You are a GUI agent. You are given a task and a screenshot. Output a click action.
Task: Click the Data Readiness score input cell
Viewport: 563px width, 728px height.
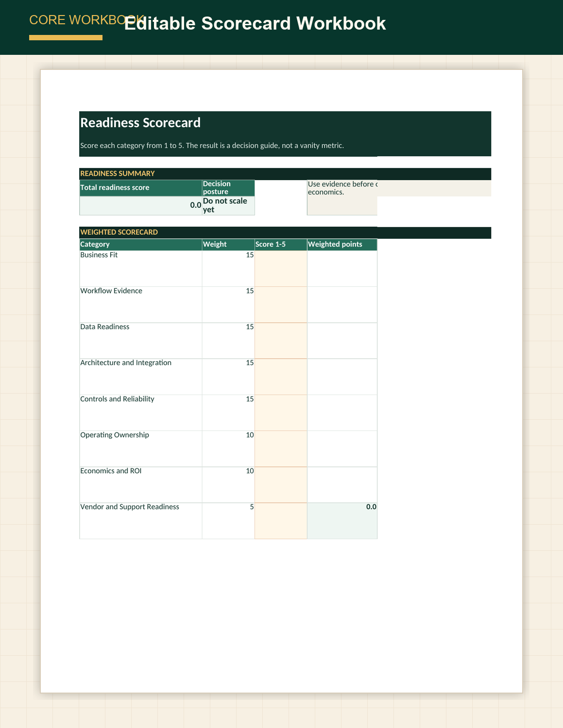click(281, 341)
